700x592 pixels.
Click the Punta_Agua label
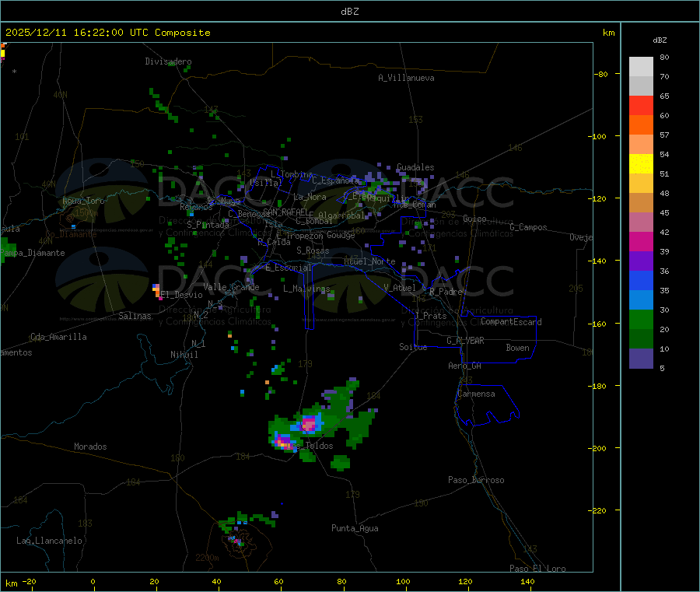pyautogui.click(x=355, y=528)
